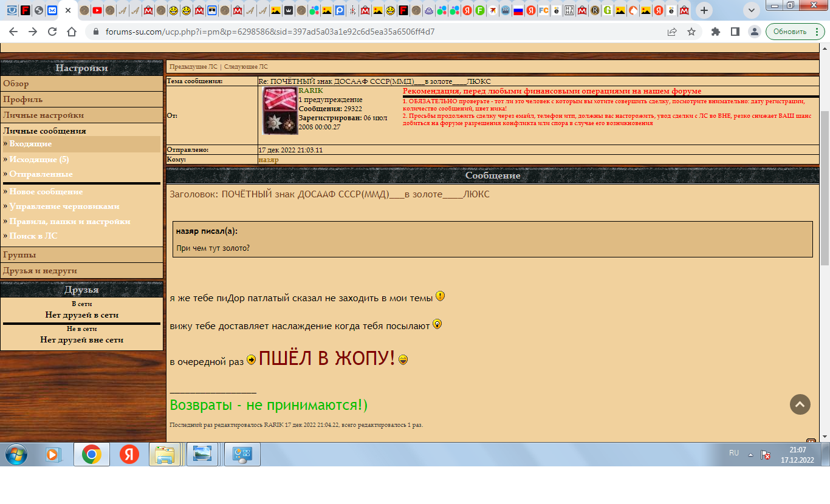Open Группы section
This screenshot has height=504, width=830.
point(81,254)
